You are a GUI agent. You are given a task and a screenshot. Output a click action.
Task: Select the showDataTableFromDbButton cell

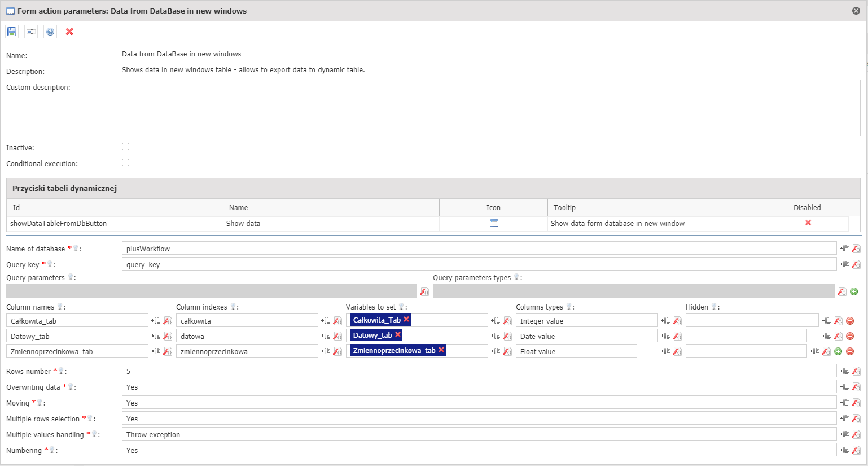pos(115,224)
